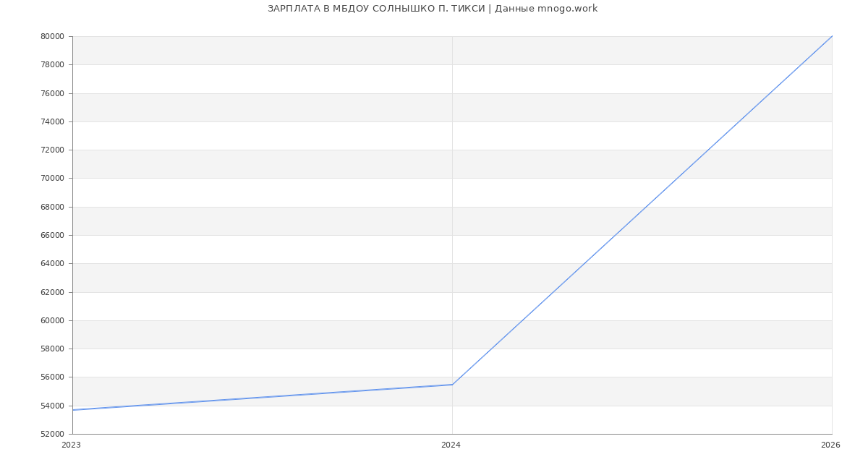Click the chart title text at top
The image size is (868, 470).
point(433,9)
